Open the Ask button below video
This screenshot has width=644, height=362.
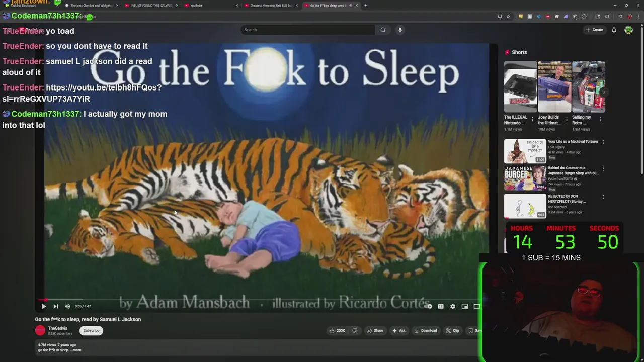pyautogui.click(x=399, y=330)
